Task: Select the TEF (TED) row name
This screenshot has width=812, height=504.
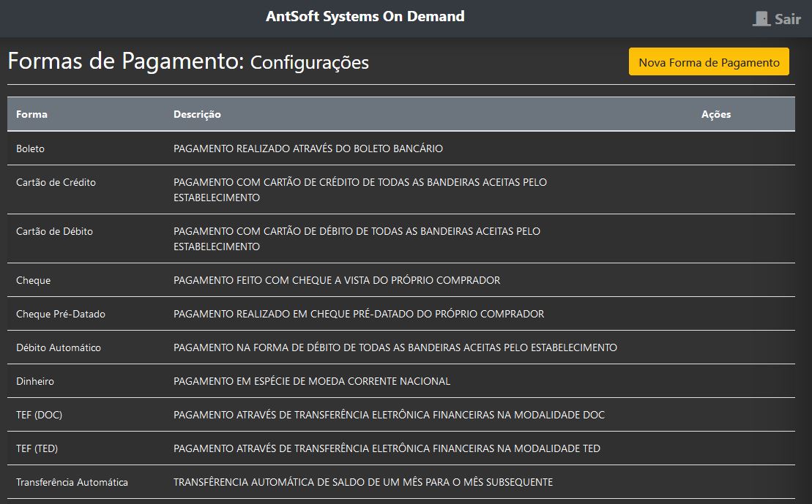Action: click(x=38, y=448)
